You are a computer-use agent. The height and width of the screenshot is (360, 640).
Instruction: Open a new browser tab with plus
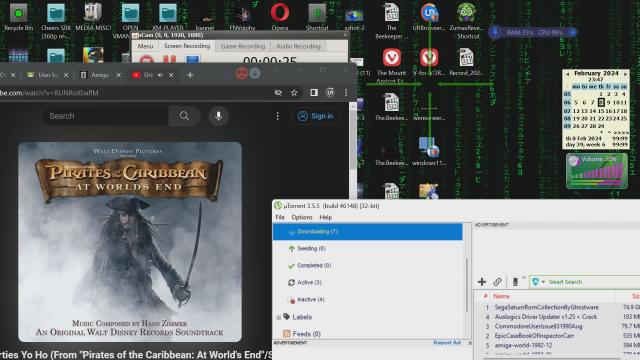190,75
